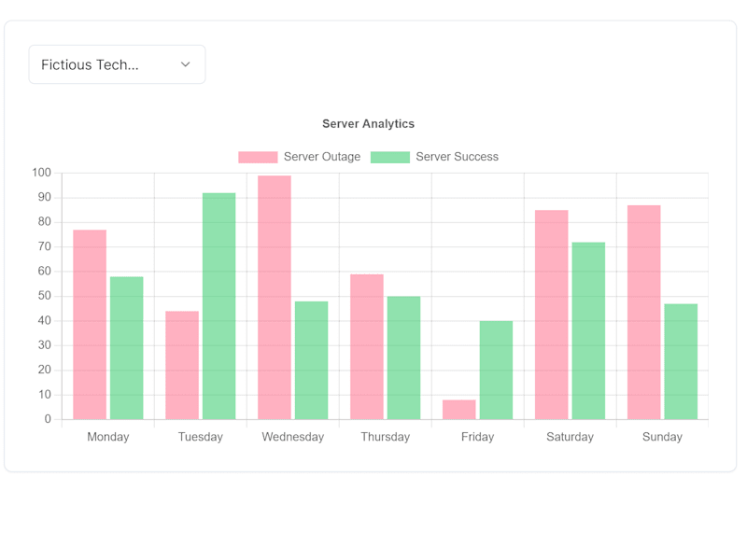Click Tuesday's green Server Success bar
Screen dimensions: 747x560
click(219, 306)
